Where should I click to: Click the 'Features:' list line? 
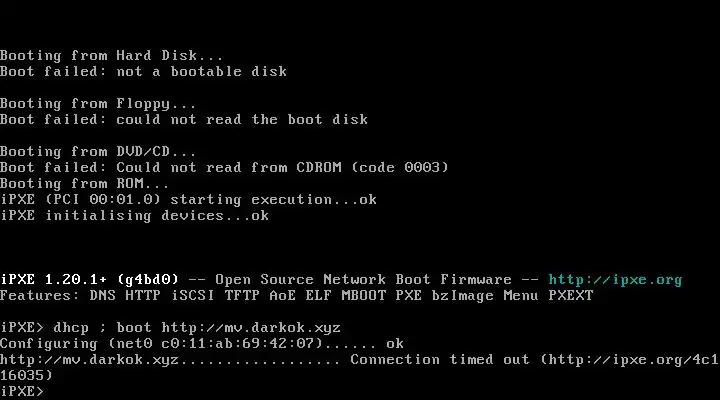tap(296, 296)
